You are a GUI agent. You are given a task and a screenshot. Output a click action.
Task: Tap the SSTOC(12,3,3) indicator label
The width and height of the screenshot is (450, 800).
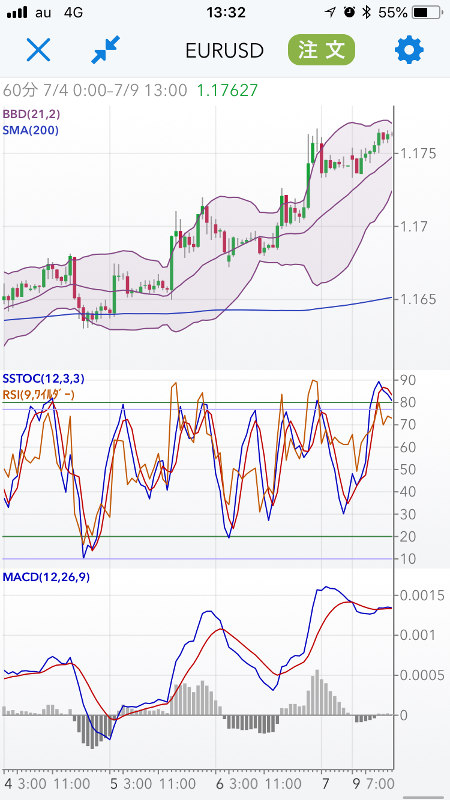[43, 379]
